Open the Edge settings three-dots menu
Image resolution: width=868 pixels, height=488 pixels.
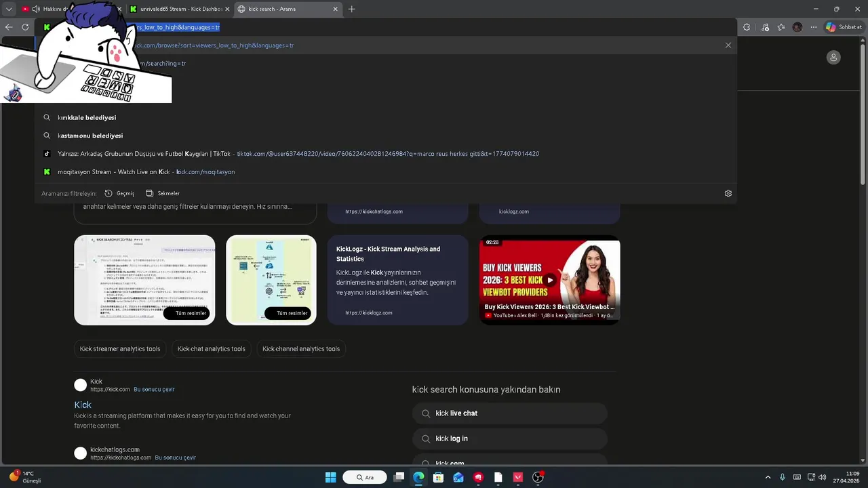pyautogui.click(x=814, y=27)
